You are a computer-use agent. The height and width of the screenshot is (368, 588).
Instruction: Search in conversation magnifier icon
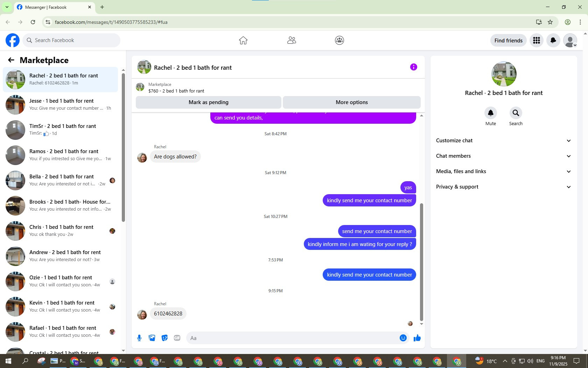point(516,113)
